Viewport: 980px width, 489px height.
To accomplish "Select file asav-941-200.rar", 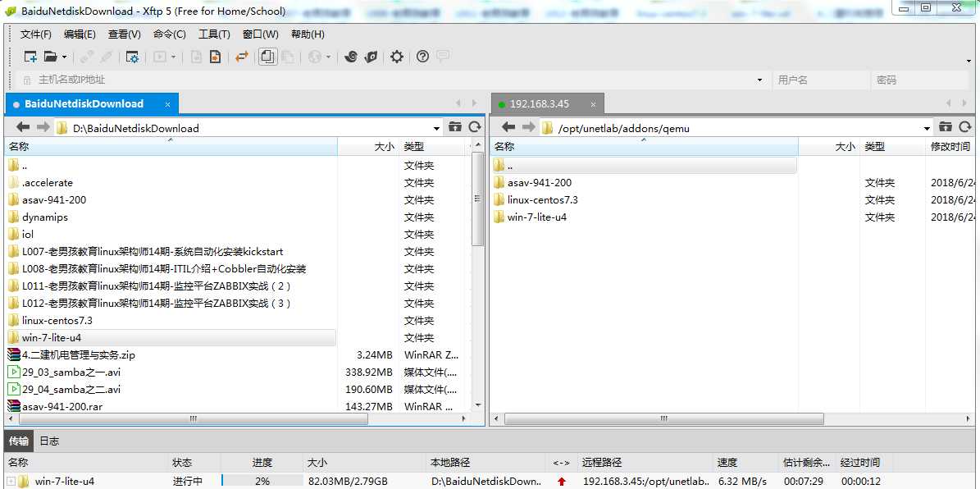I will click(x=62, y=406).
